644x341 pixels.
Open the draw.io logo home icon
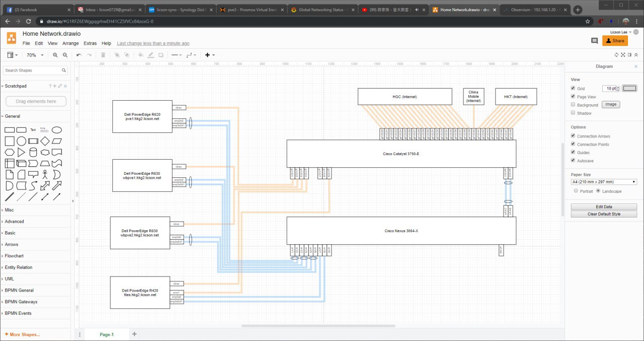[11, 38]
